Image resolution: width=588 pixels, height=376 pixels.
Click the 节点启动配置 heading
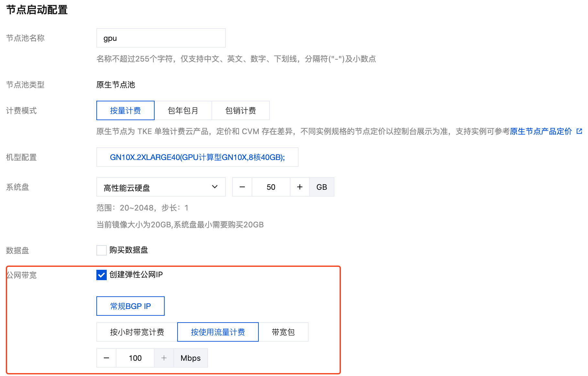(x=37, y=10)
